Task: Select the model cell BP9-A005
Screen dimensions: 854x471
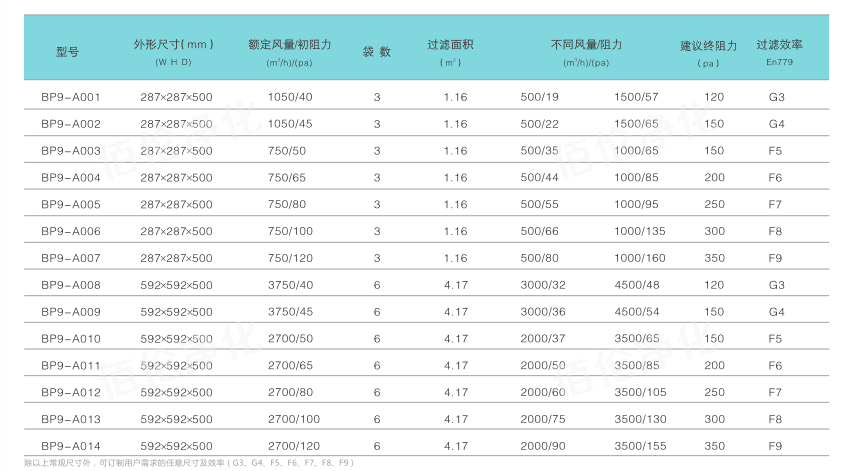Action: tap(71, 204)
